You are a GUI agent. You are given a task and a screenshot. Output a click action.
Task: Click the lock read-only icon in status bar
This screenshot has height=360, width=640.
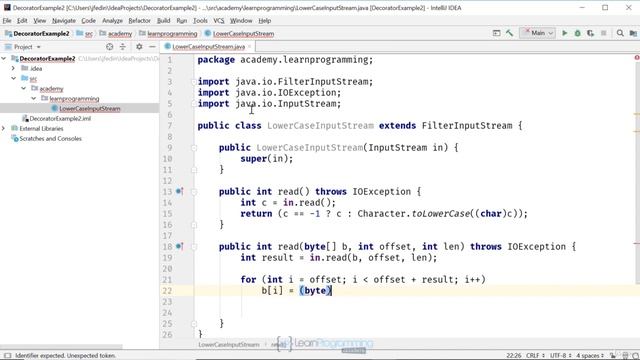[x=613, y=356]
